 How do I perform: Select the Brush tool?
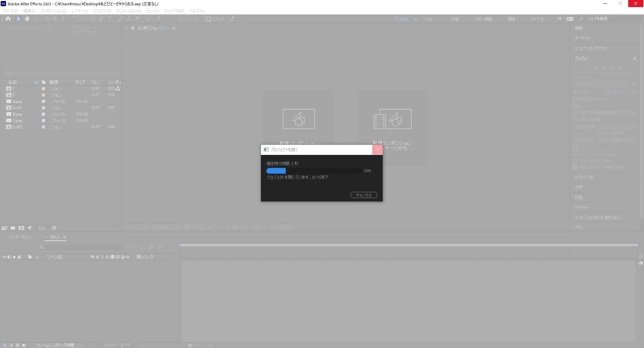coord(120,19)
